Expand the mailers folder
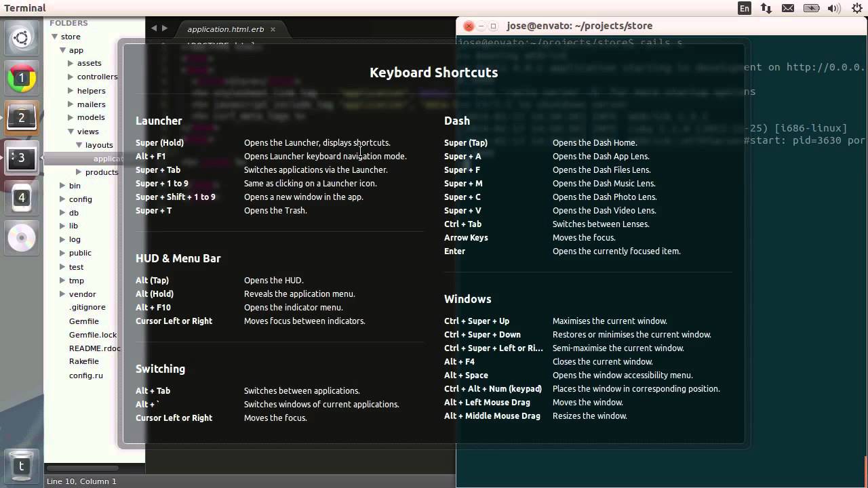 tap(71, 104)
